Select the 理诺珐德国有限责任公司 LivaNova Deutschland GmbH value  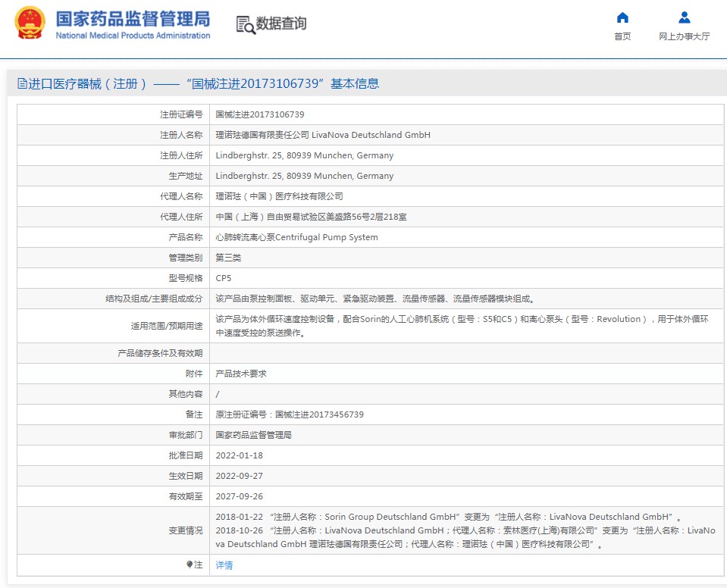[323, 135]
